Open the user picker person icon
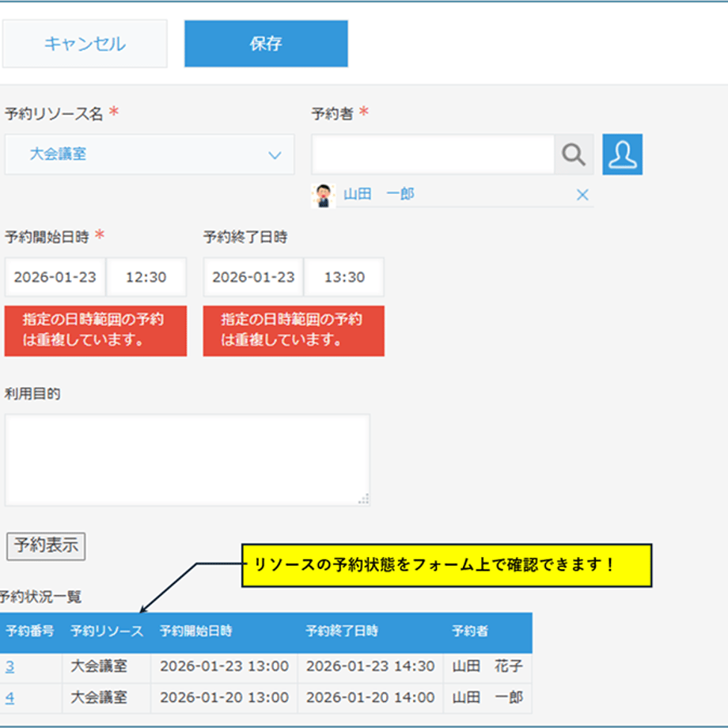Viewport: 728px width, 728px height. [x=622, y=154]
